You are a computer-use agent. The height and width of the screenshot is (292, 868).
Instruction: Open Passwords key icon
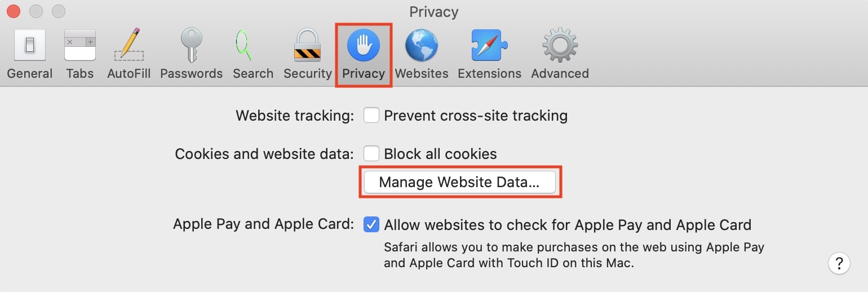tap(191, 45)
